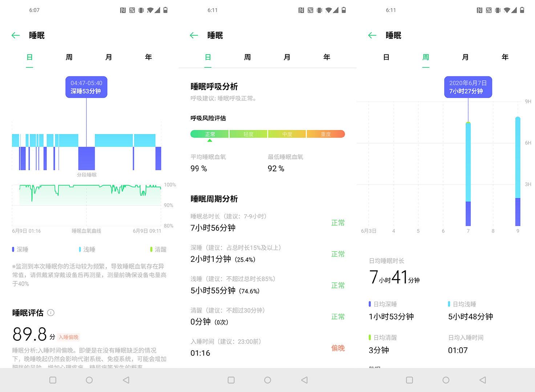Toggle the 清醒 legend item
The width and height of the screenshot is (535, 392).
click(158, 249)
